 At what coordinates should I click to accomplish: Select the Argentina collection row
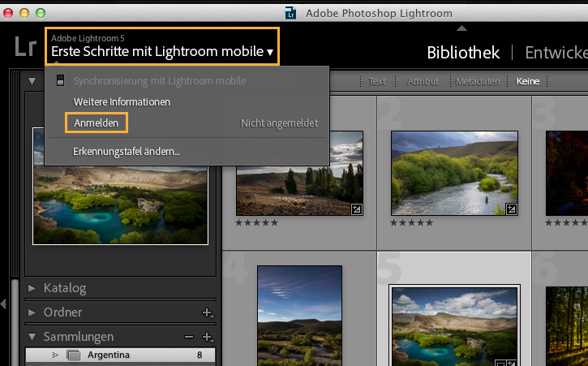pos(120,355)
